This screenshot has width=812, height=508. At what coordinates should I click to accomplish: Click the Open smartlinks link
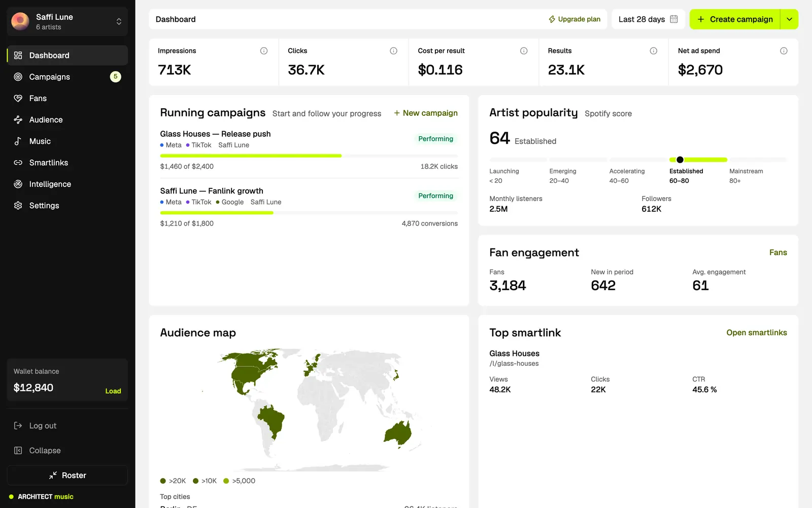click(x=757, y=333)
